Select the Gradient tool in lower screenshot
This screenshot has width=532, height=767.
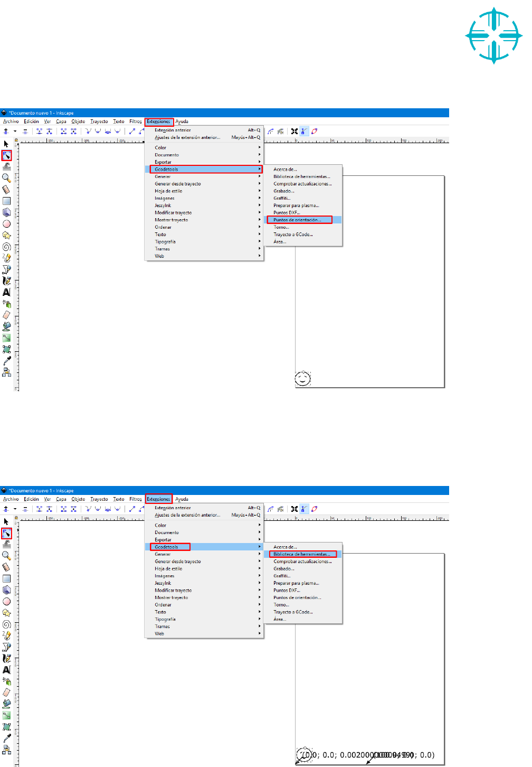point(6,715)
